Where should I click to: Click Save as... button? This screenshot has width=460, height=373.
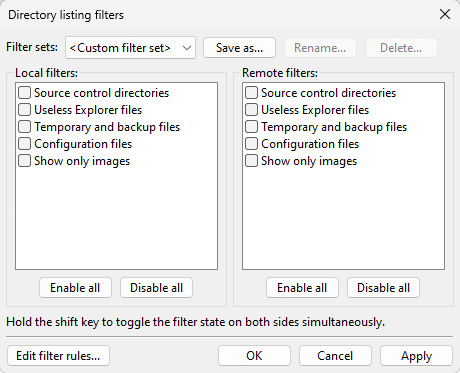point(239,48)
